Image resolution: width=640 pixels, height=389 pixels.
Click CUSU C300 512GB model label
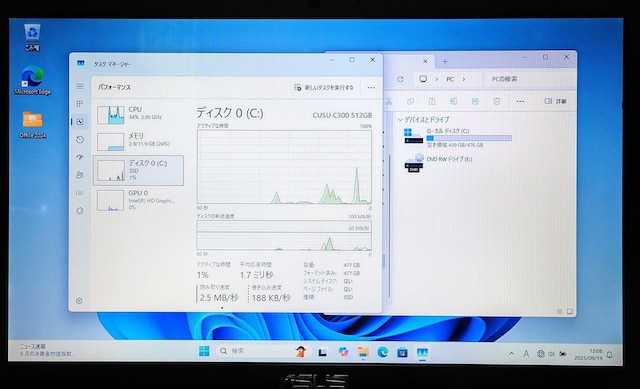(x=342, y=116)
